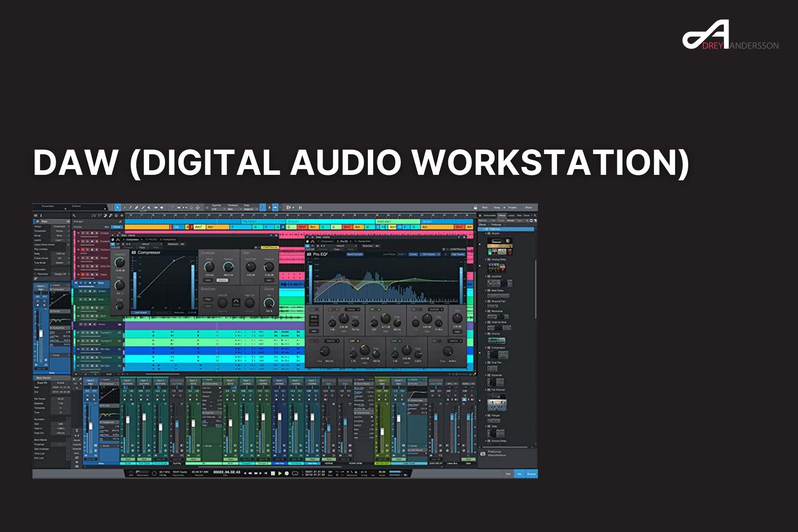Mute the Tambourine track
The width and height of the screenshot is (798, 532).
coord(83,250)
